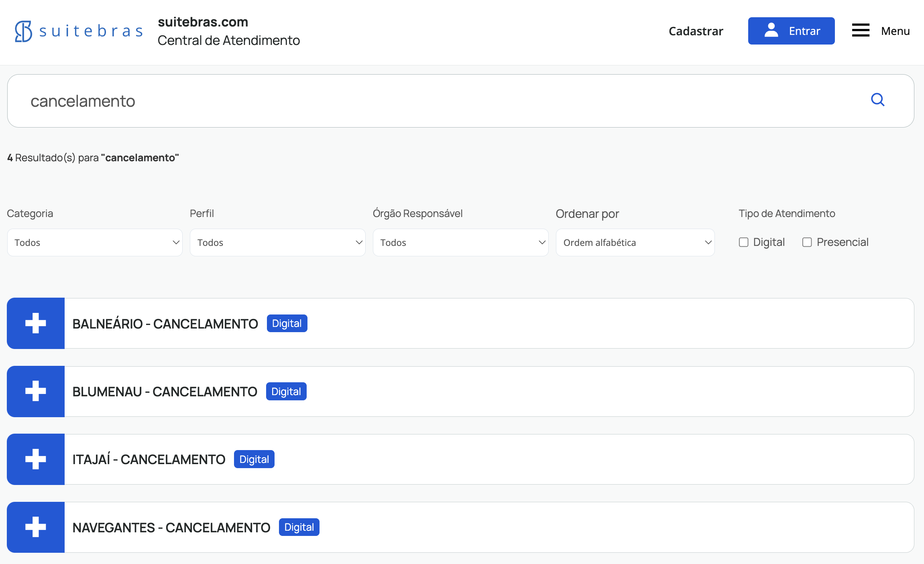Click Digital badge on ITAJAÍ row

tap(254, 459)
